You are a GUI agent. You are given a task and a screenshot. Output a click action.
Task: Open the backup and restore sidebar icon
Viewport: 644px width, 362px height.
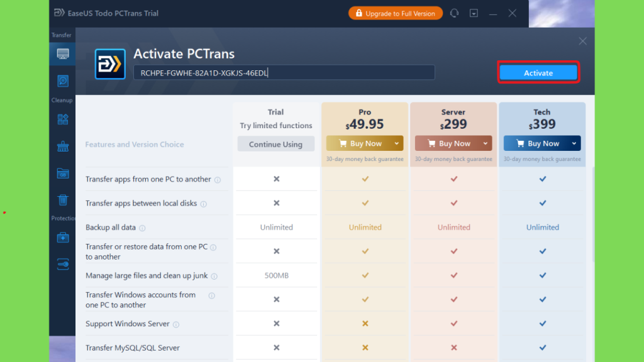coord(63,81)
